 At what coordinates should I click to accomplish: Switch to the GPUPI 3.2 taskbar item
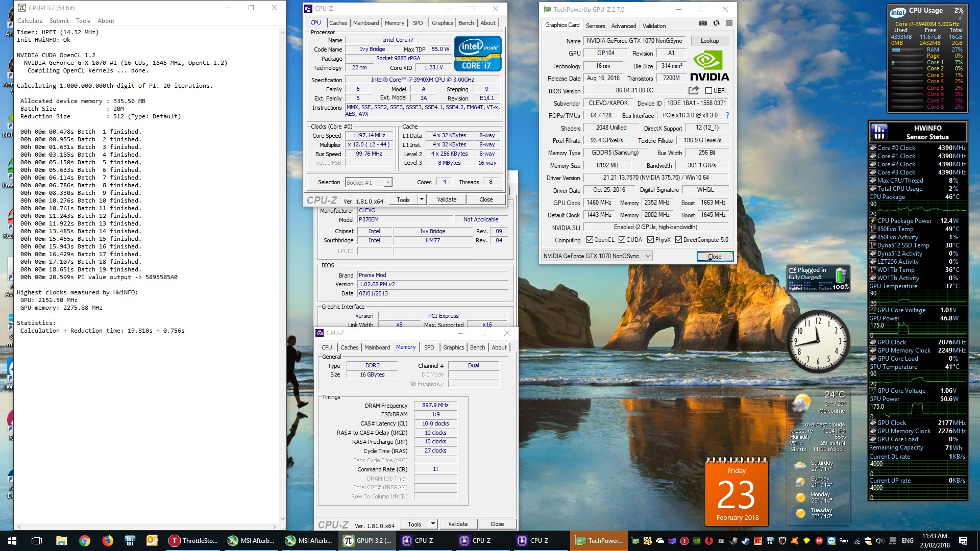pyautogui.click(x=367, y=541)
